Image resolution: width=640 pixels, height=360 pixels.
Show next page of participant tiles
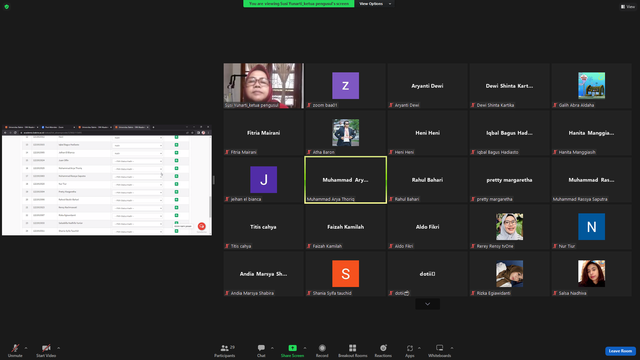pos(427,304)
